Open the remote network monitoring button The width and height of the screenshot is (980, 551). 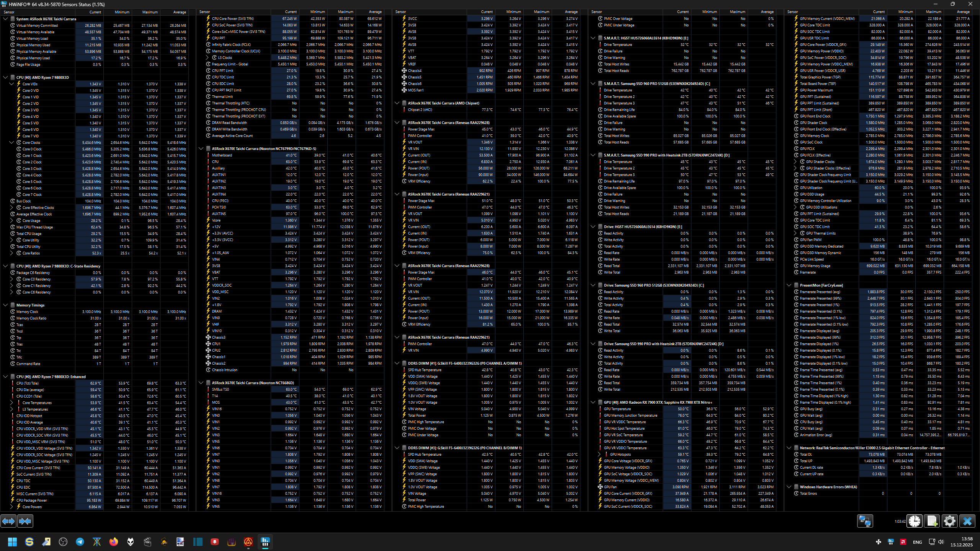click(x=865, y=521)
